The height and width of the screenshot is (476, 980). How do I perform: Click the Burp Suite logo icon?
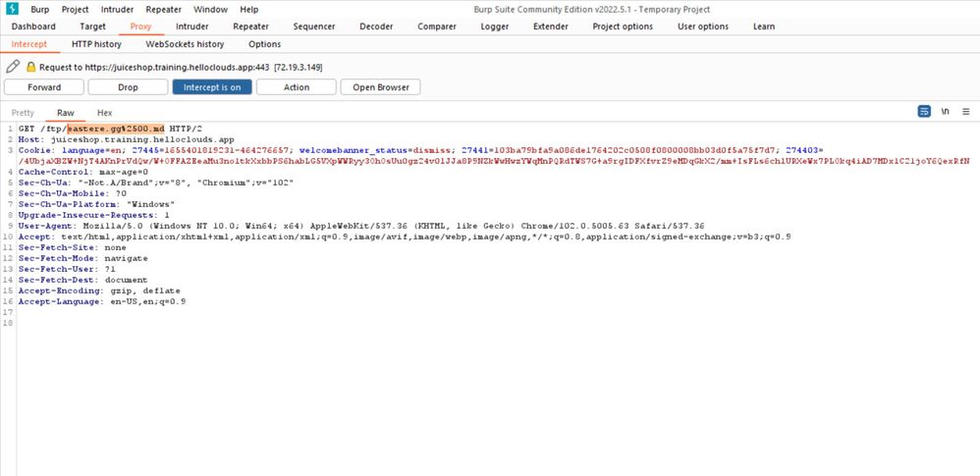[12, 9]
